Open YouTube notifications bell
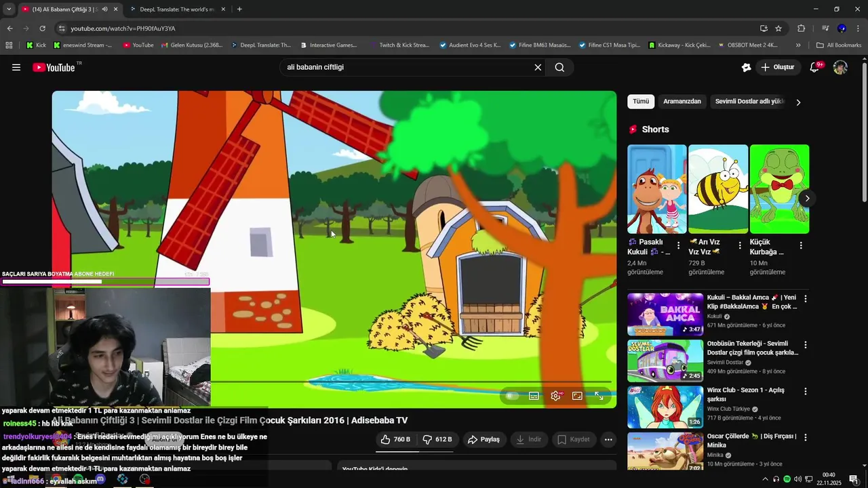The height and width of the screenshot is (488, 868). point(816,67)
